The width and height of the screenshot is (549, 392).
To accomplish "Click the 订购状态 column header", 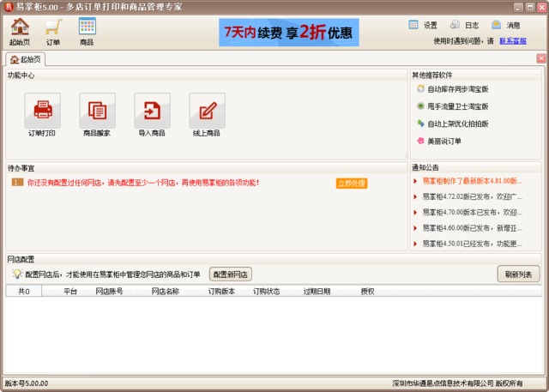I will click(x=266, y=291).
